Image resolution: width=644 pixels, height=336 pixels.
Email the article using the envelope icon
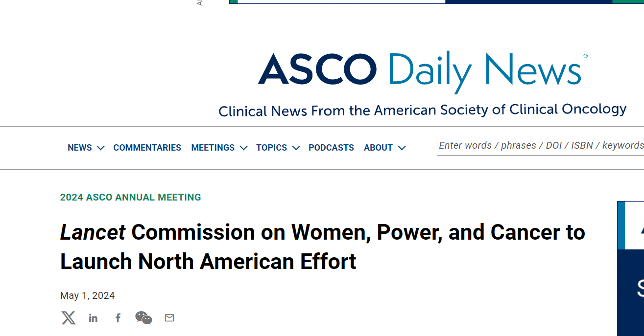coord(169,318)
